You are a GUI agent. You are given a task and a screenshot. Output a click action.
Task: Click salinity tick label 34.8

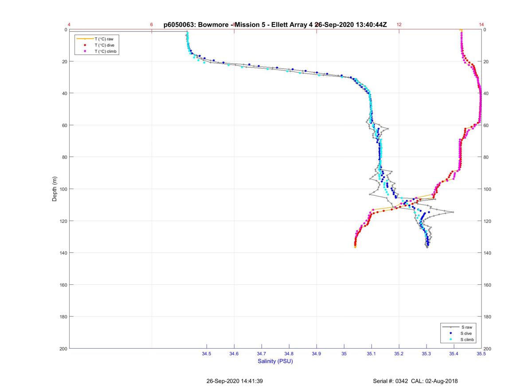[289, 353]
